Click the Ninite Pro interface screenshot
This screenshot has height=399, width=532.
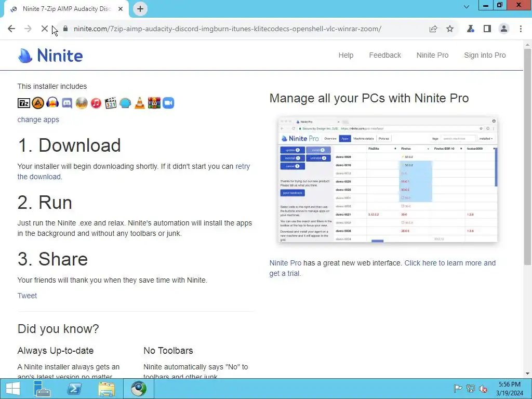[x=388, y=180]
